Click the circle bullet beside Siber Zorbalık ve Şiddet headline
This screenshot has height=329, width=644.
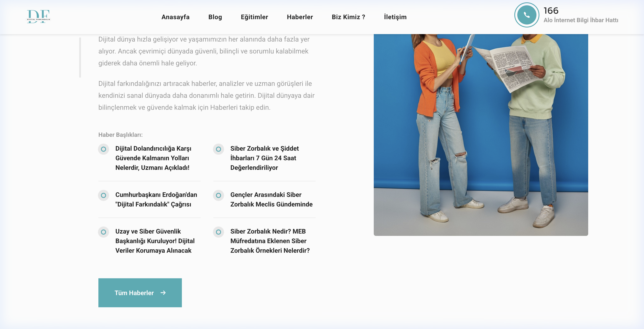tap(218, 149)
